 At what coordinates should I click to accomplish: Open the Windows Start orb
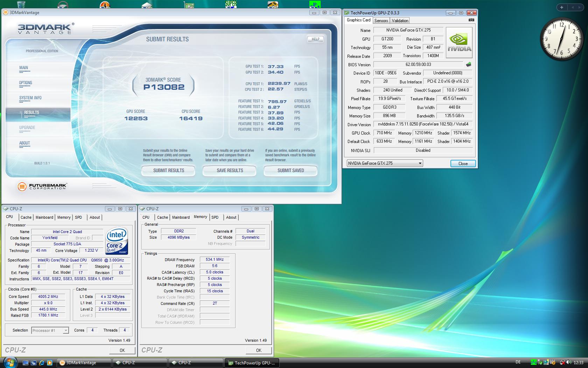9,362
